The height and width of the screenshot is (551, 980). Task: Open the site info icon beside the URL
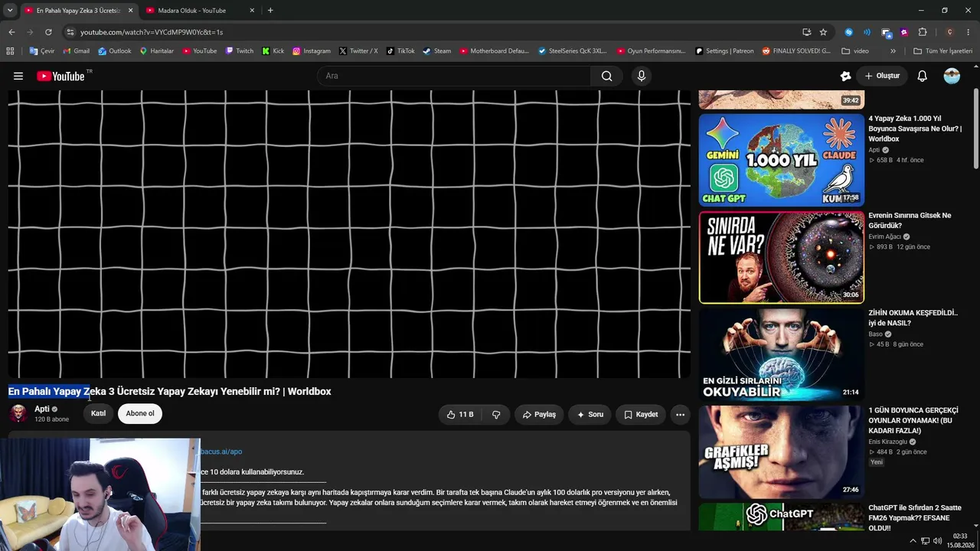pyautogui.click(x=70, y=32)
